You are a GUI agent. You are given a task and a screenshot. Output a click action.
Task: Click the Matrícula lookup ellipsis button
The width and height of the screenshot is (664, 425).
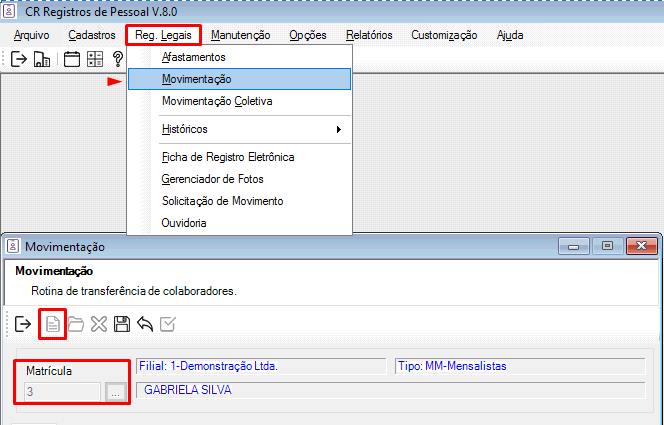click(x=116, y=392)
